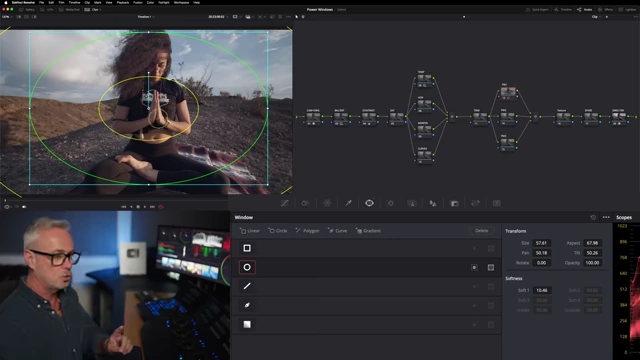
Task: Toggle mask mode on the polygon window row
Action: tap(491, 287)
